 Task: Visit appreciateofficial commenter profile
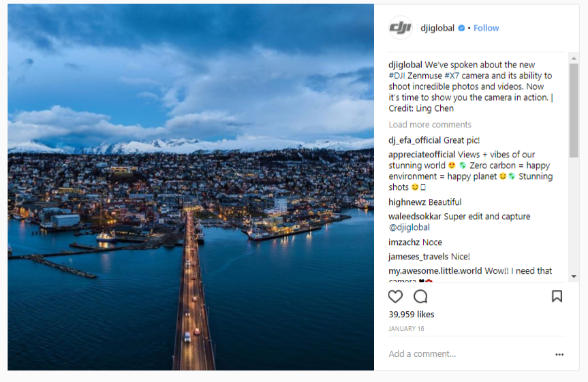tap(422, 155)
